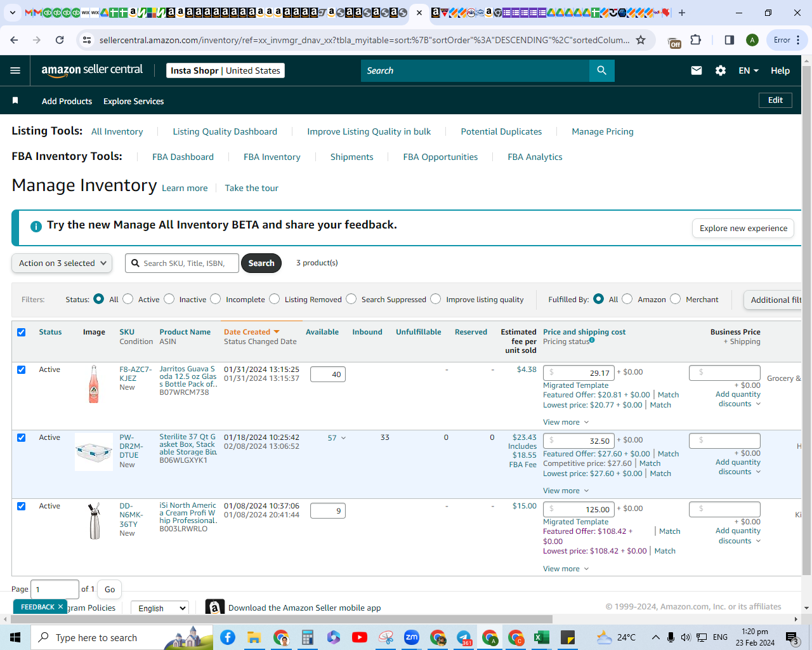
Task: Open the Action on 3 selected dropdown
Action: [62, 263]
